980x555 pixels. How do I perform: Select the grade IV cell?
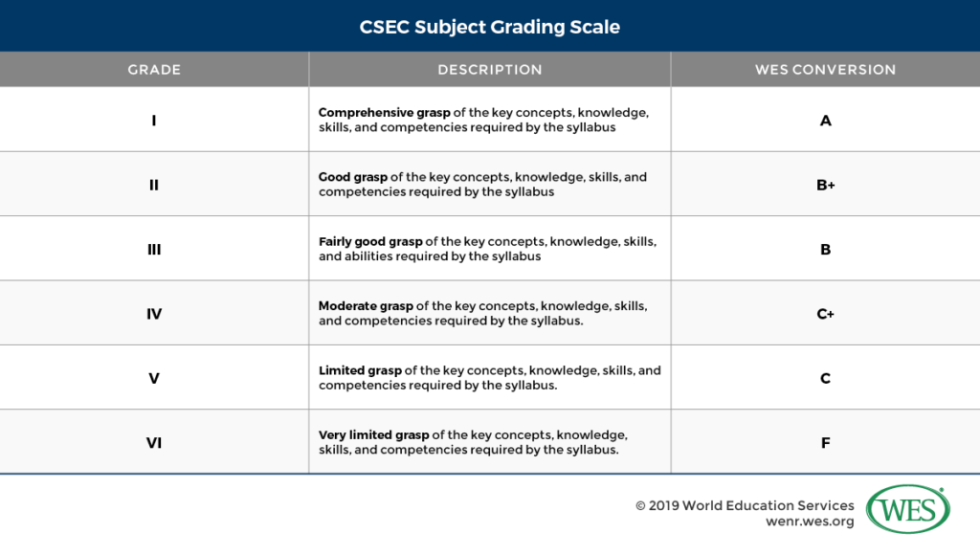coord(154,314)
